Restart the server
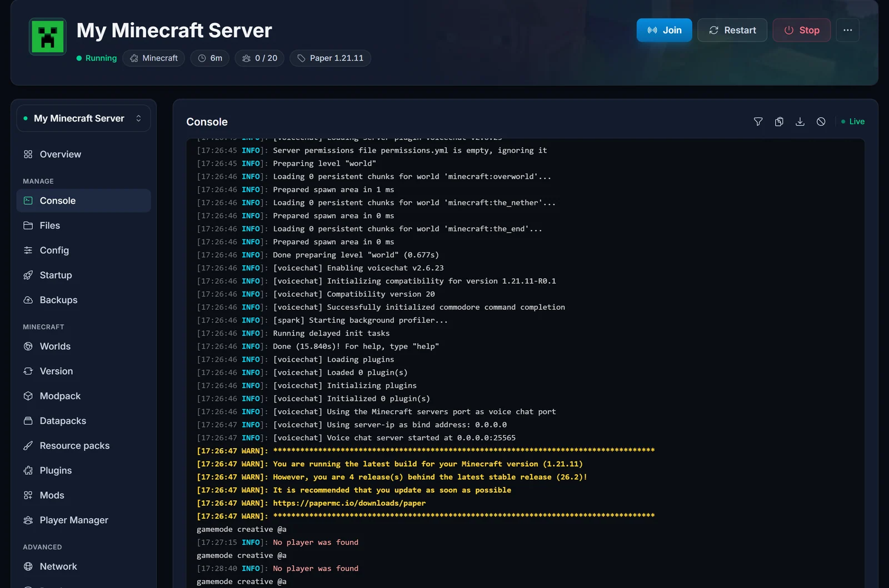Image resolution: width=889 pixels, height=588 pixels. pyautogui.click(x=732, y=30)
